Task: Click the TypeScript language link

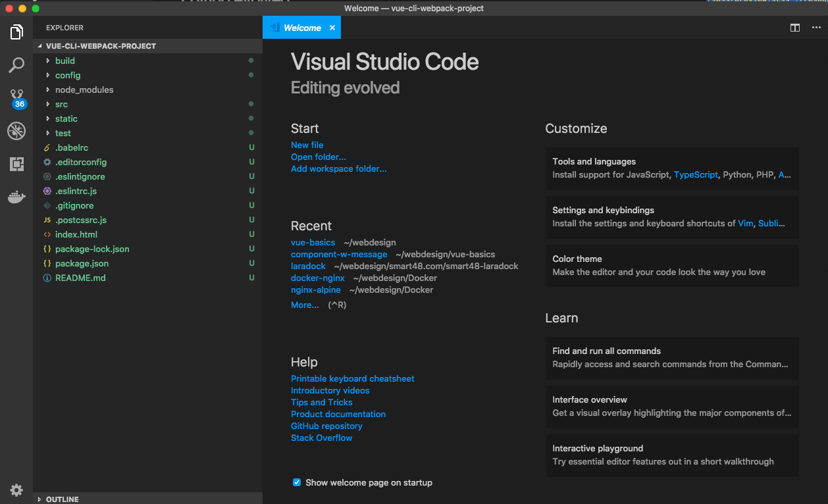Action: tap(696, 174)
